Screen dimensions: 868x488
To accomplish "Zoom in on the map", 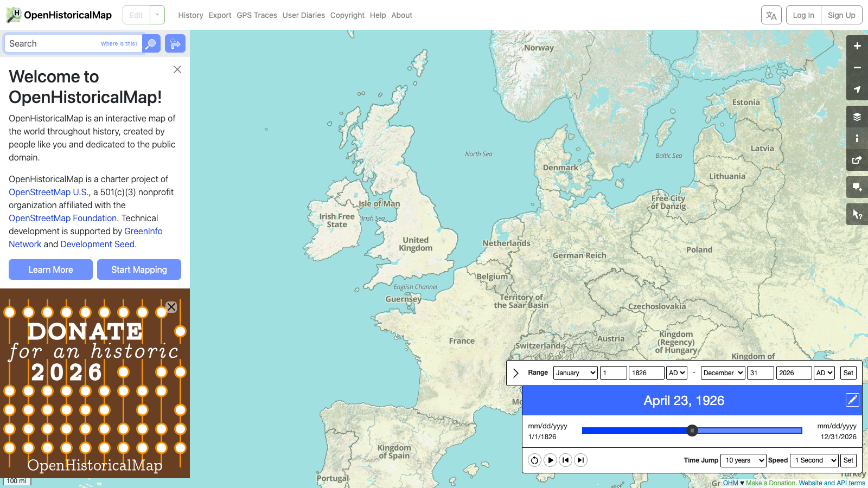I will [x=857, y=46].
